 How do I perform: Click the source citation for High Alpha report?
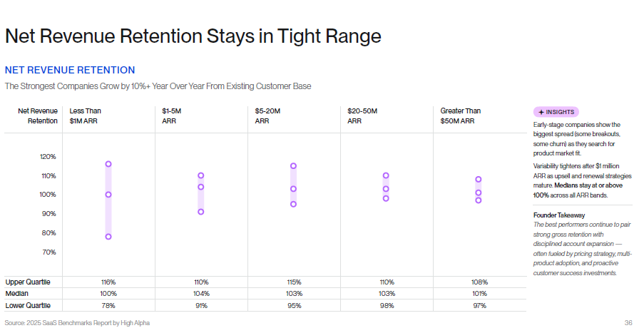tap(77, 322)
